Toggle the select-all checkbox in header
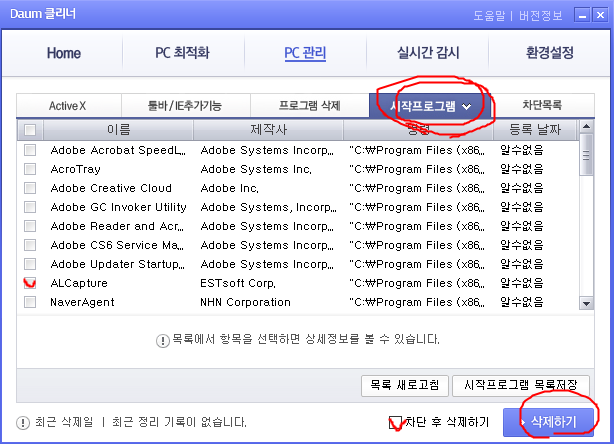 point(30,130)
